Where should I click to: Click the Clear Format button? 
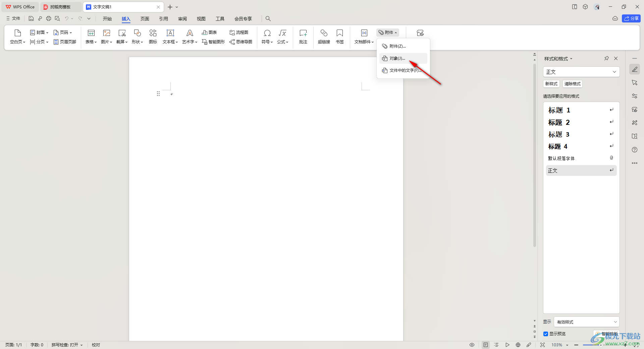(x=572, y=84)
